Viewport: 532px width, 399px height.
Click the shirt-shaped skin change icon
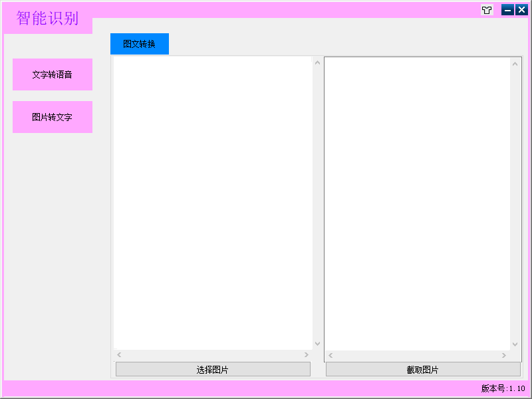tap(487, 10)
